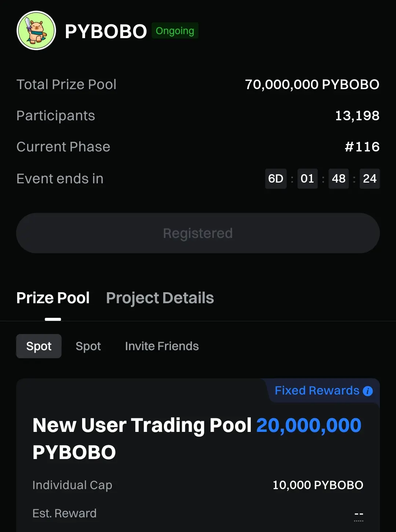Open the Fixed Rewards info icon
This screenshot has height=532, width=396.
[368, 391]
